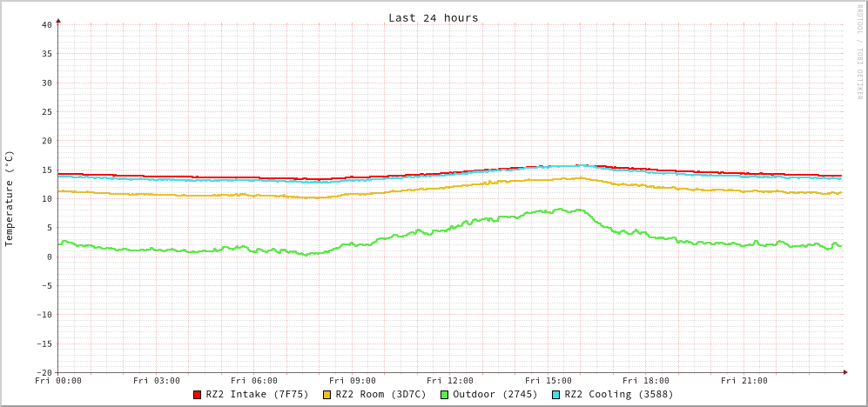The image size is (868, 407).
Task: Click the cyan RZ2 Cooling legend swatch
Action: coord(556,395)
